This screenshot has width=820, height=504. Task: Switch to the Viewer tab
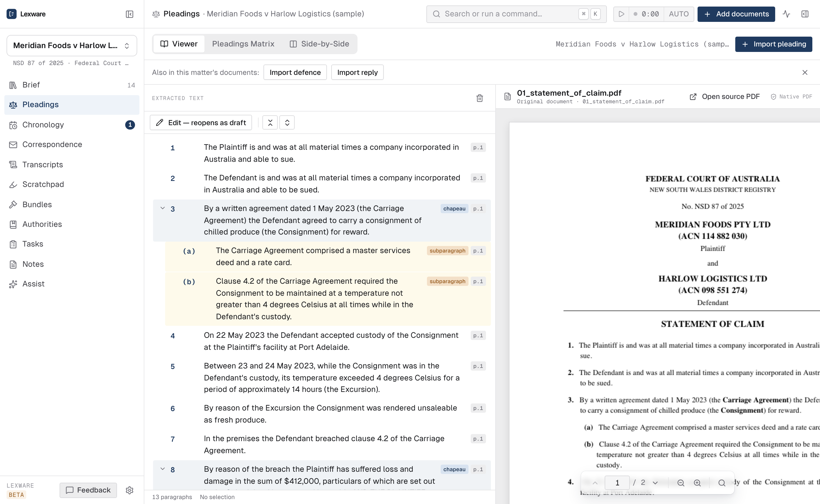point(179,44)
